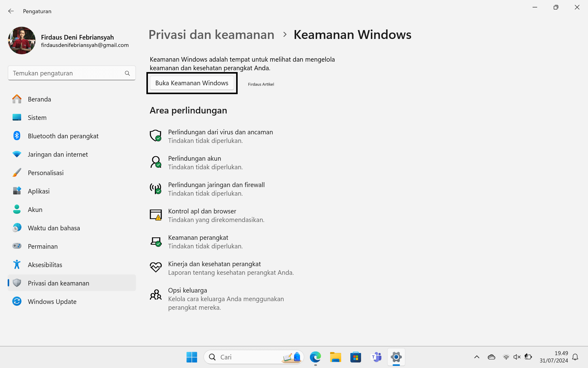The width and height of the screenshot is (588, 368).
Task: Open "Opsi keluarga" family icon
Action: pyautogui.click(x=156, y=294)
